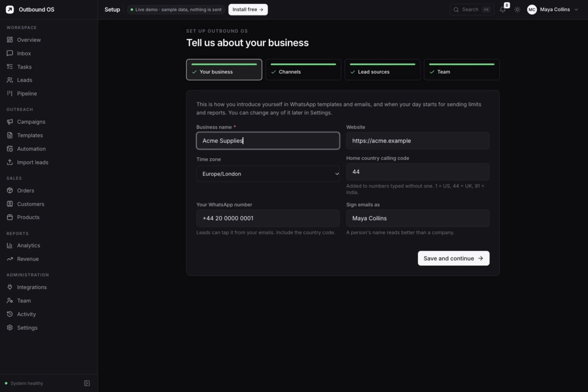
Task: Collapse the sidebar with panel icon
Action: pyautogui.click(x=87, y=383)
